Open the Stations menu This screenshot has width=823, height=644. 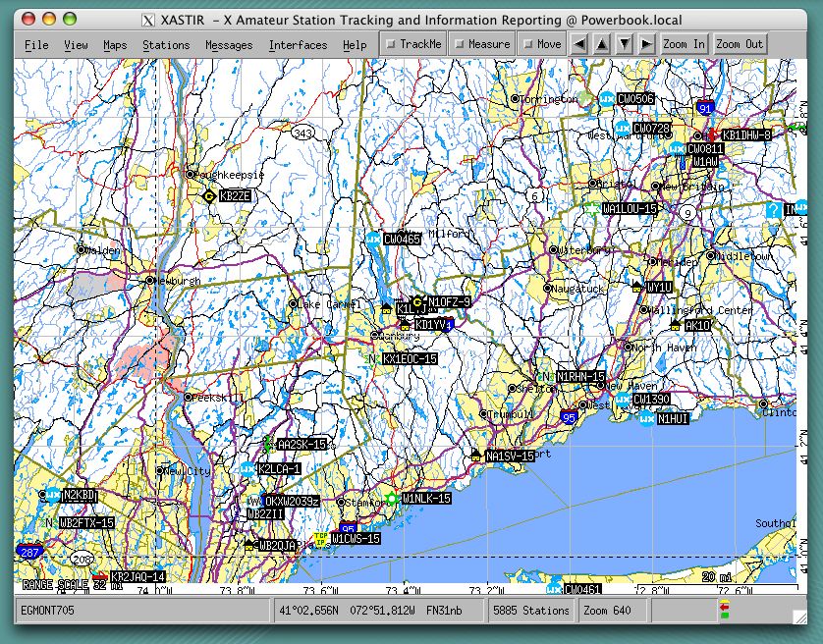[166, 45]
